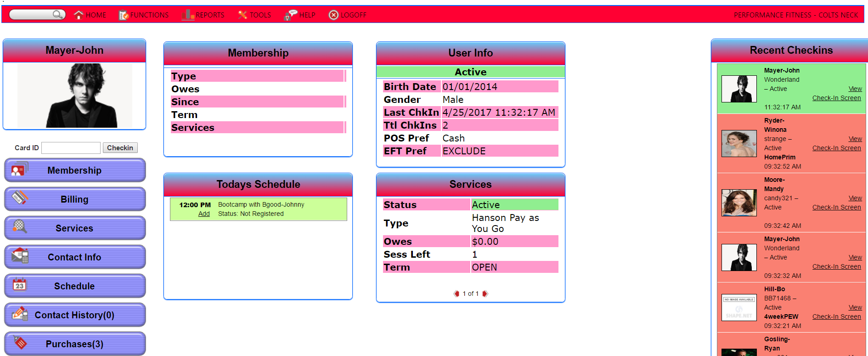Click the magnifying glass search icon
Screen dimensions: 868x356
click(57, 15)
